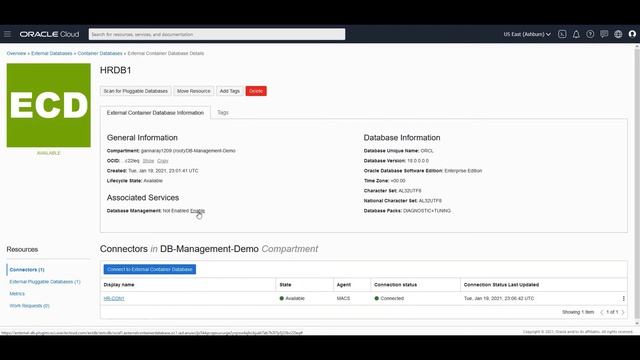Click the MACS agent cell
This screenshot has width=640, height=360.
click(x=343, y=298)
